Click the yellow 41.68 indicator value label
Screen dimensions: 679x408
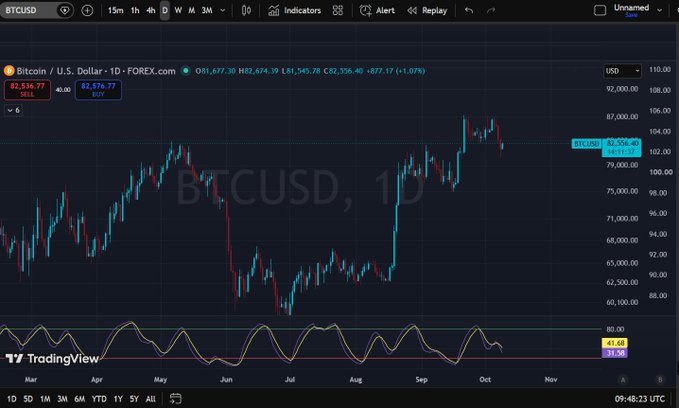[615, 343]
